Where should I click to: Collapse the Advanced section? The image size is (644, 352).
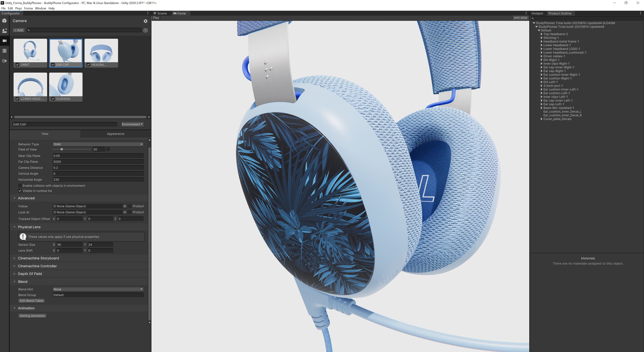[14, 198]
